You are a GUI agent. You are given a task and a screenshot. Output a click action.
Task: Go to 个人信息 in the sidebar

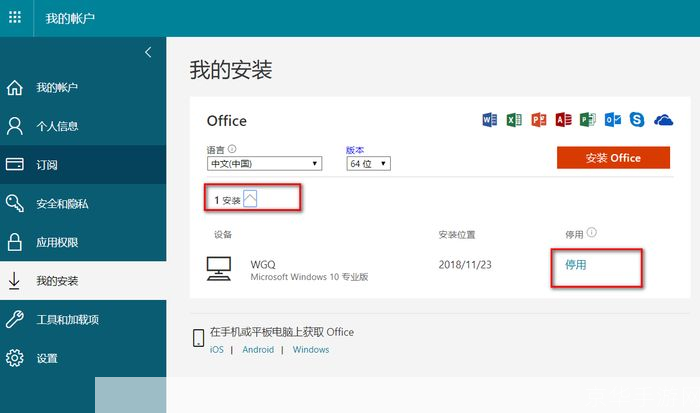click(83, 126)
